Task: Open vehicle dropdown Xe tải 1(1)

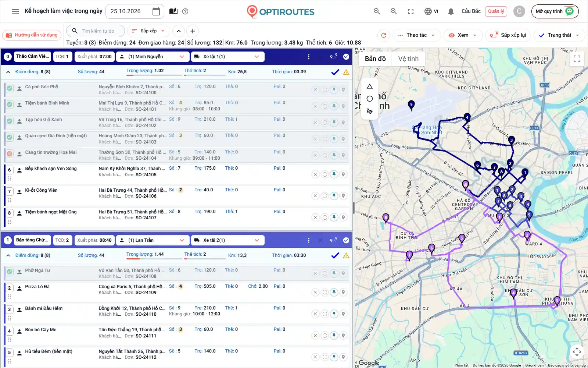Action: click(227, 57)
